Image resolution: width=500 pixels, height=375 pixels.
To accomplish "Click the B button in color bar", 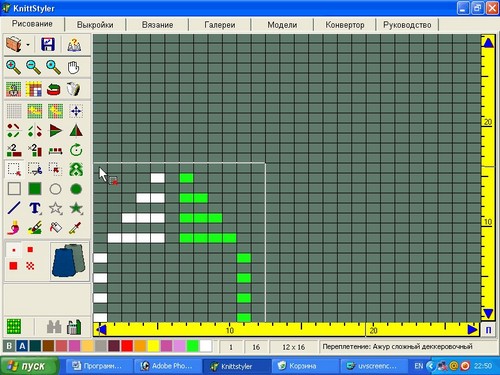I will point(9,346).
